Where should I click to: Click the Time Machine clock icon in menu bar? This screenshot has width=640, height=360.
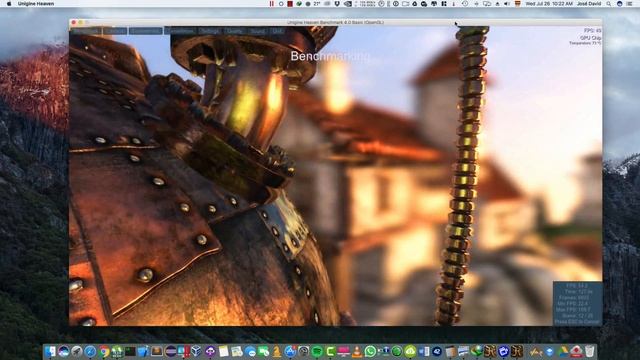(465, 4)
